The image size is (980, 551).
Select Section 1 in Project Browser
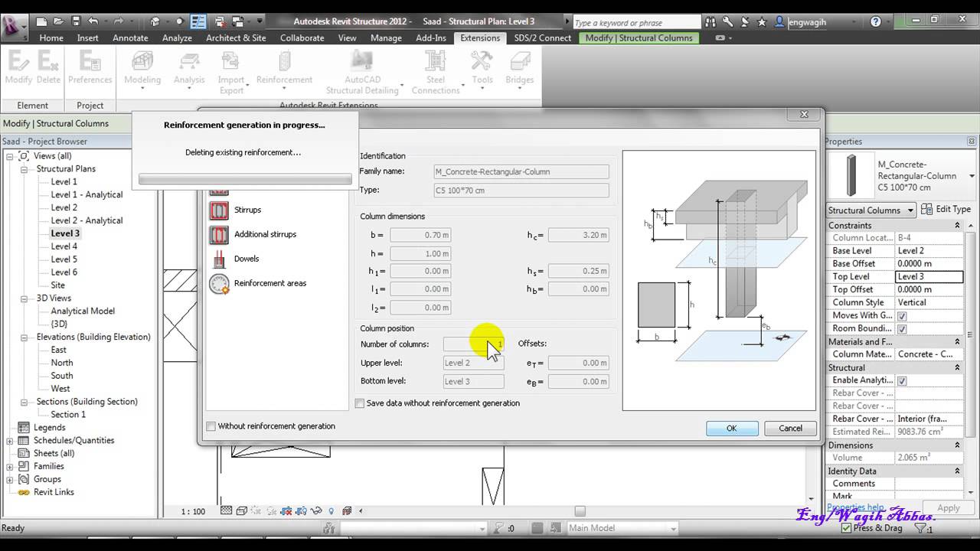68,415
